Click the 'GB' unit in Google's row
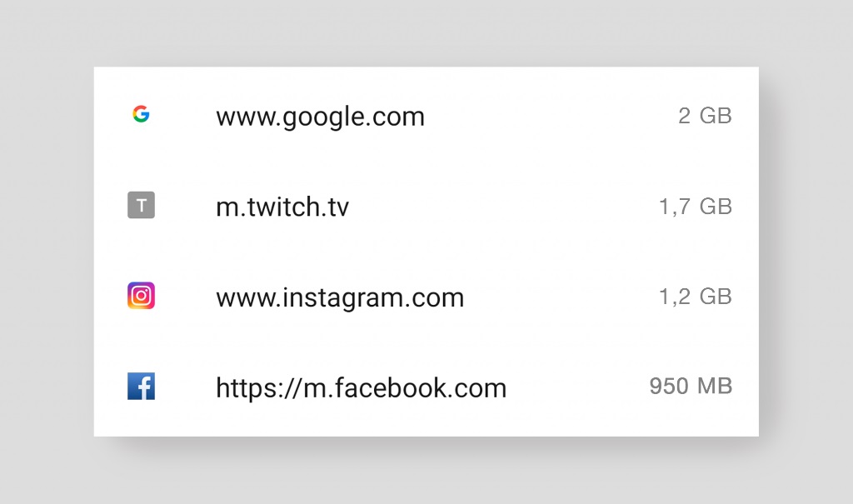Image resolution: width=853 pixels, height=504 pixels. click(716, 116)
